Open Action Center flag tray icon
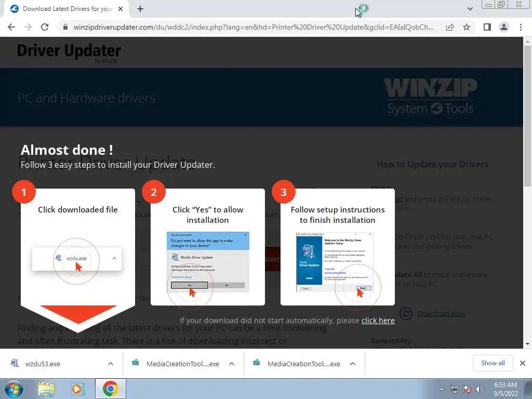 467,389
